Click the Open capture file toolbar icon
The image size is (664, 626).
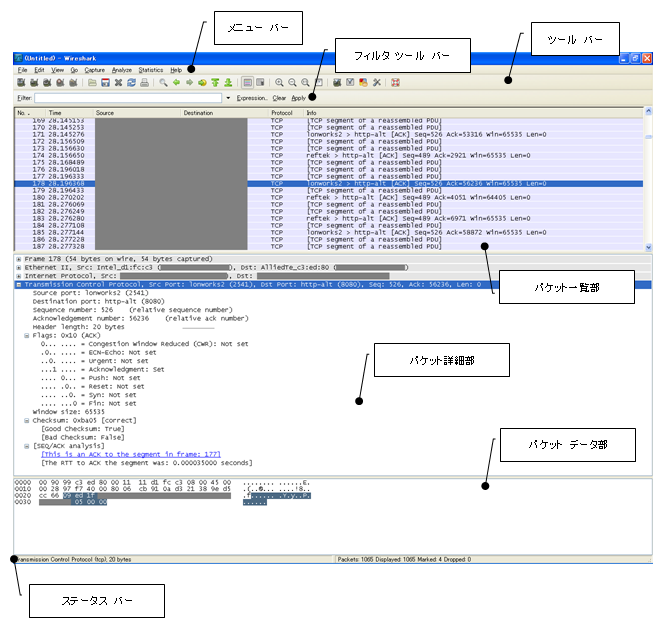[x=92, y=83]
